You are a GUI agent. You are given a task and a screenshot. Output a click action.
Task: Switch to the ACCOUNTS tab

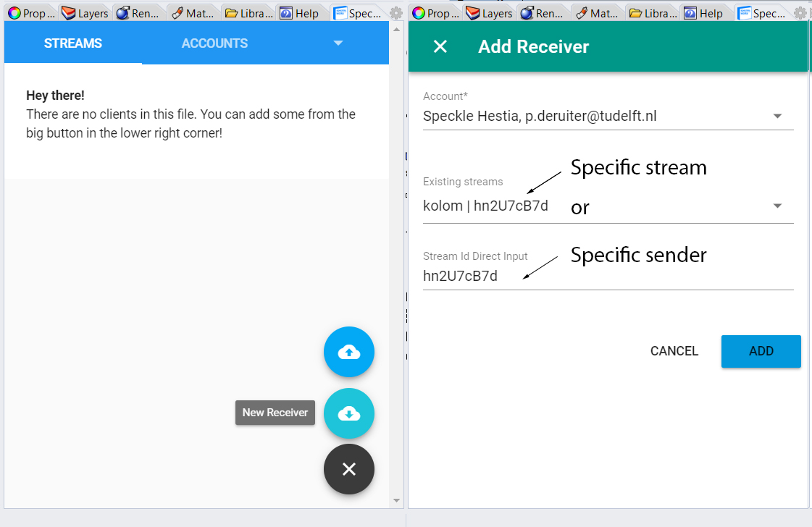point(214,43)
